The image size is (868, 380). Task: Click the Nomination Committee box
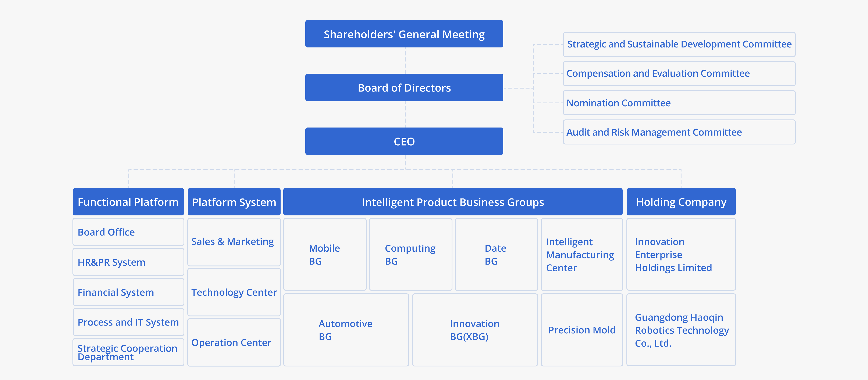[x=679, y=103]
